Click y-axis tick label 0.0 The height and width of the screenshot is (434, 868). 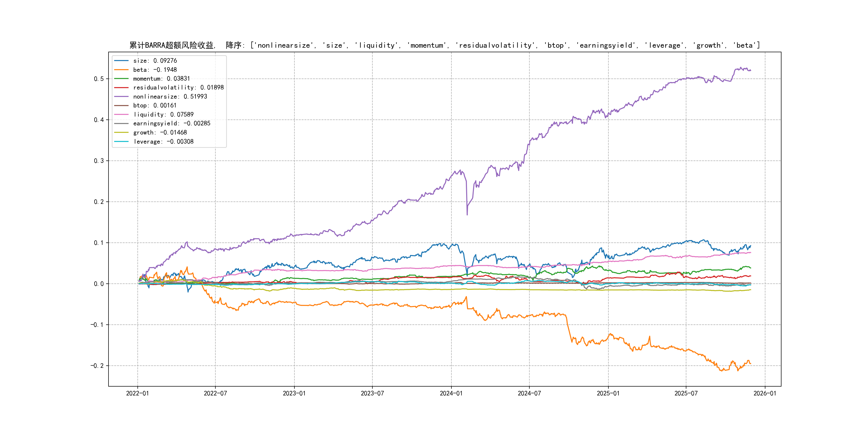[99, 284]
